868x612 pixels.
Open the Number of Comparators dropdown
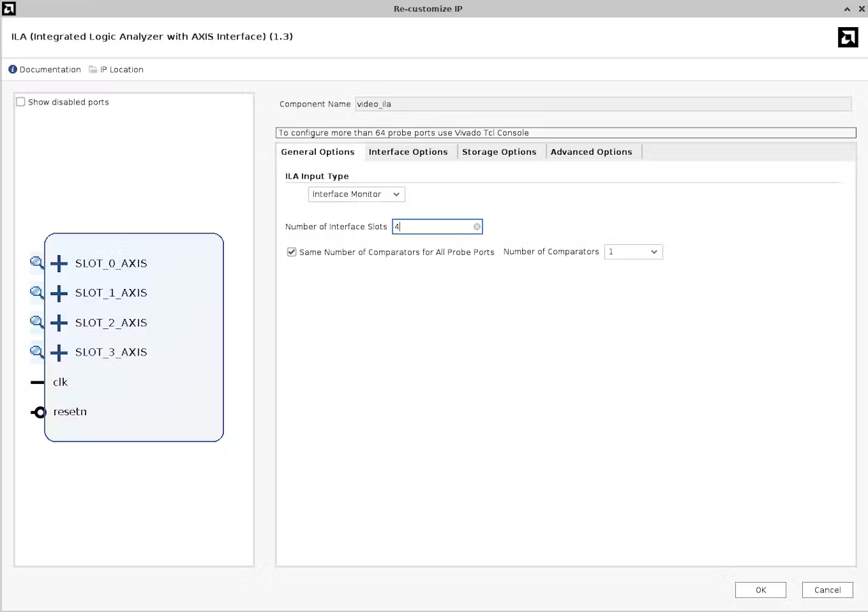pos(633,252)
